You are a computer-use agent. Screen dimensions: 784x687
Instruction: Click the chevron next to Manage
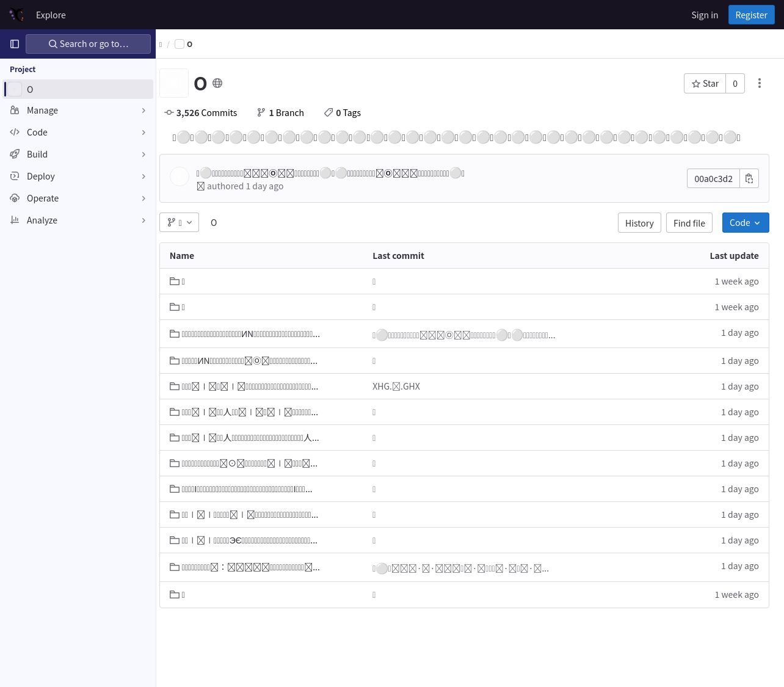[x=143, y=111]
